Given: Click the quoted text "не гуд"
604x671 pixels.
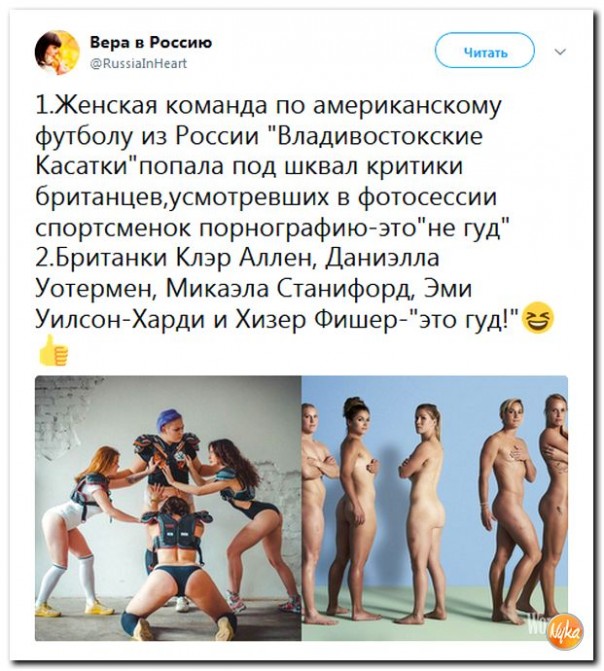Looking at the screenshot, I should point(462,227).
